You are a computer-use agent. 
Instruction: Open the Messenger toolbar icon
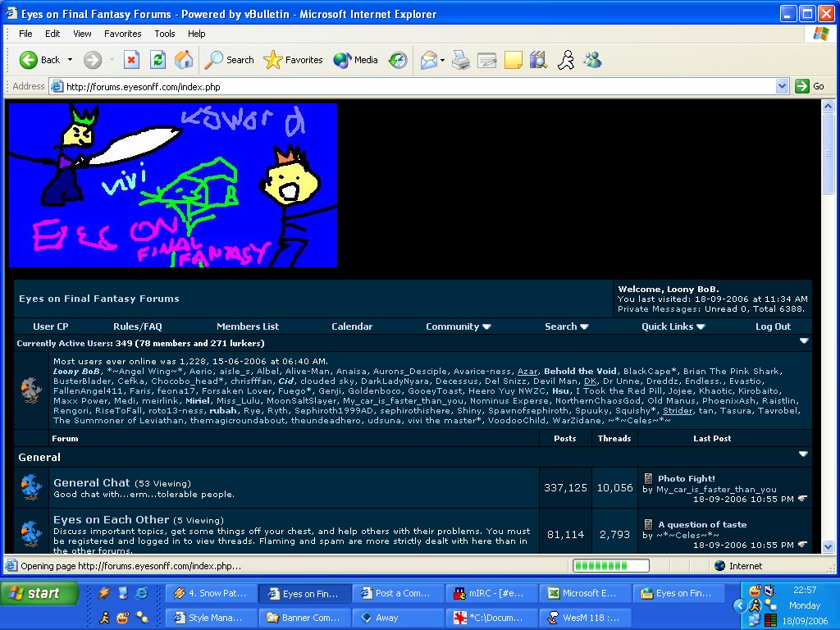[592, 60]
